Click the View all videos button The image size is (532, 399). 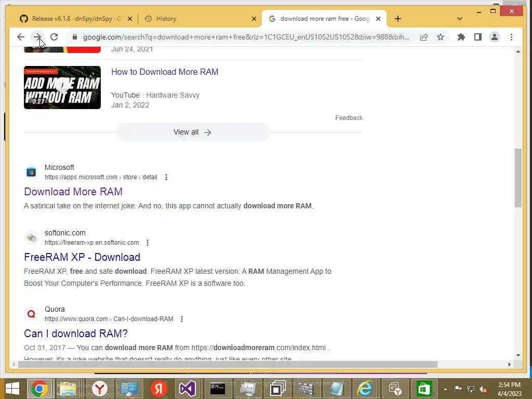click(193, 132)
